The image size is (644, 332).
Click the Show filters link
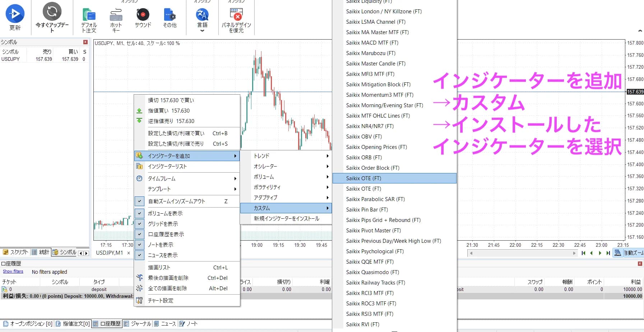[13, 271]
